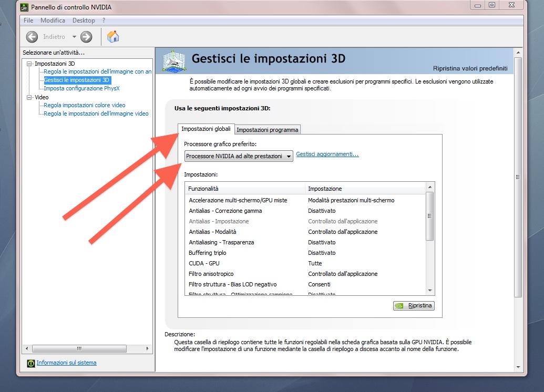The width and height of the screenshot is (544, 392).
Task: Go to the Home house icon
Action: [113, 37]
